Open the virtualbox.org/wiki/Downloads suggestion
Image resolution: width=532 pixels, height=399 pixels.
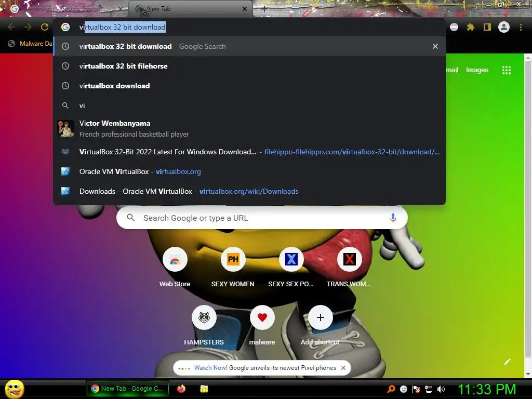coord(249,191)
